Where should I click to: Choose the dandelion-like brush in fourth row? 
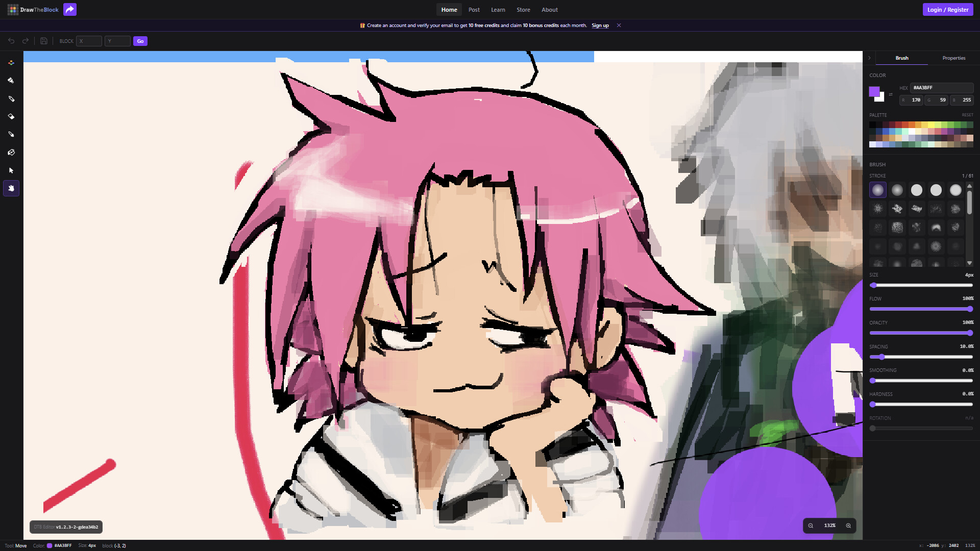click(x=936, y=247)
